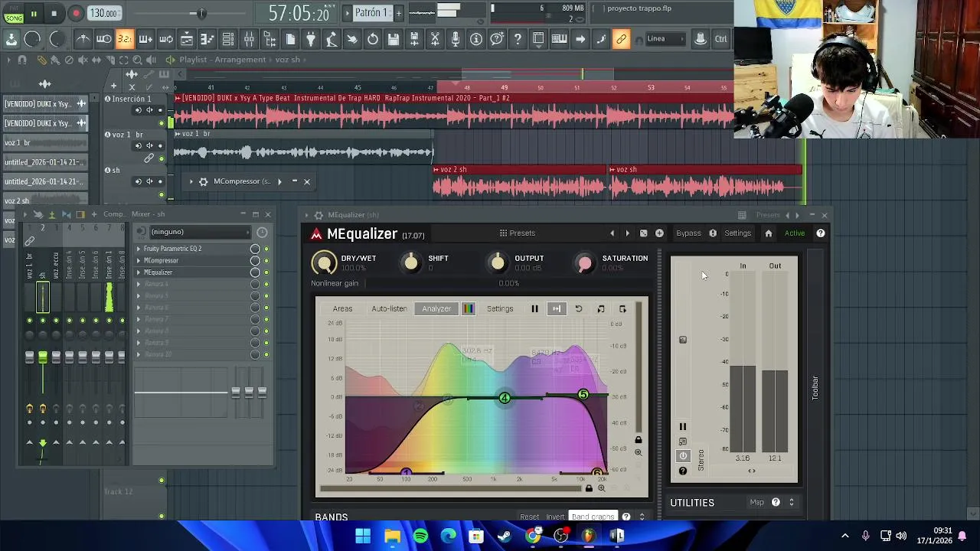Toggle the countdown before recording icon
The height and width of the screenshot is (551, 980).
pos(124,39)
